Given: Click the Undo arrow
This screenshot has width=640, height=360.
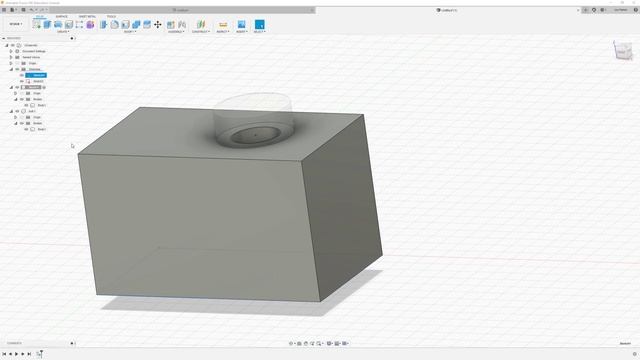Looking at the screenshot, I should pyautogui.click(x=31, y=10).
